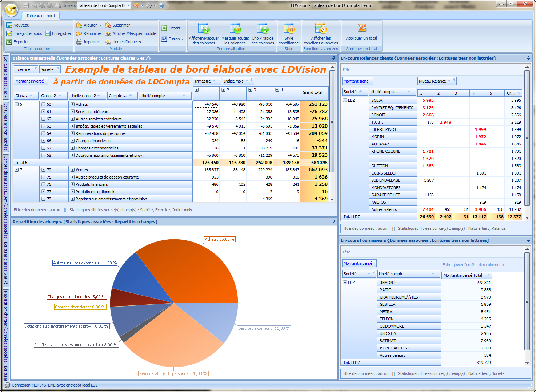Open the Ecritures tiers non lettrées side tab
The height and width of the screenshot is (392, 536).
(x=6, y=127)
